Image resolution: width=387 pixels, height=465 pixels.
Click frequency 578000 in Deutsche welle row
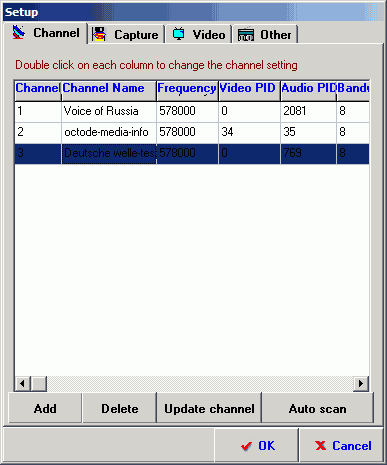(188, 153)
